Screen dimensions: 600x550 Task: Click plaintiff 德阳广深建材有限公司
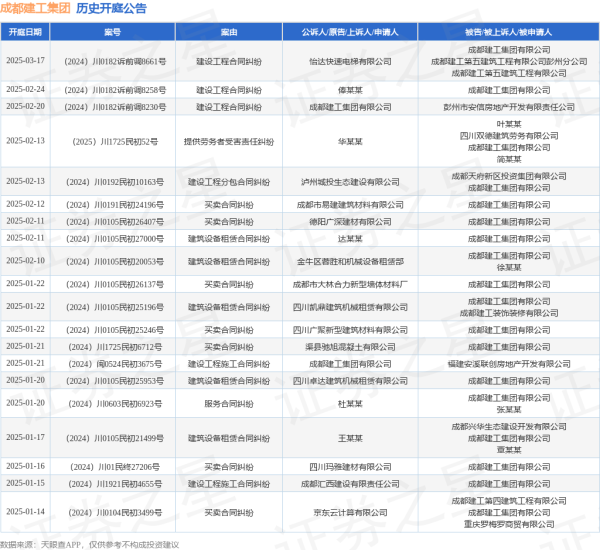[x=350, y=222]
